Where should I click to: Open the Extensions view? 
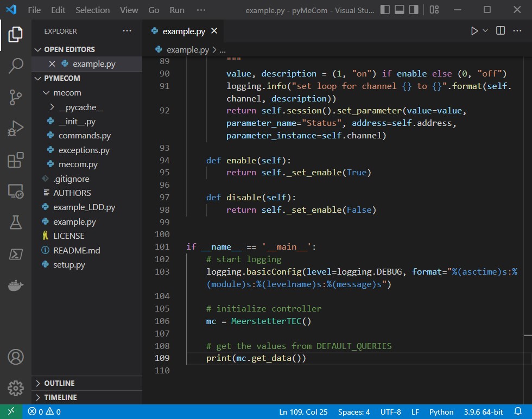point(15,160)
